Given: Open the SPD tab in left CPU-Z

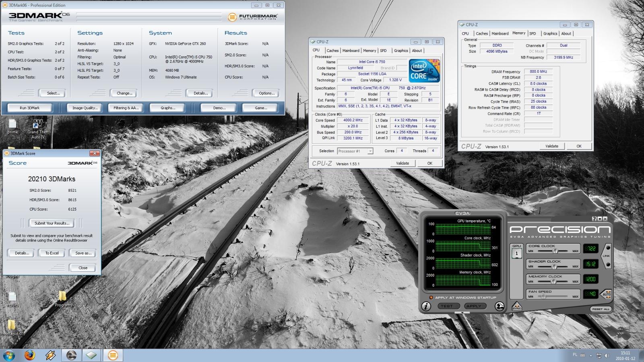Looking at the screenshot, I should 383,51.
